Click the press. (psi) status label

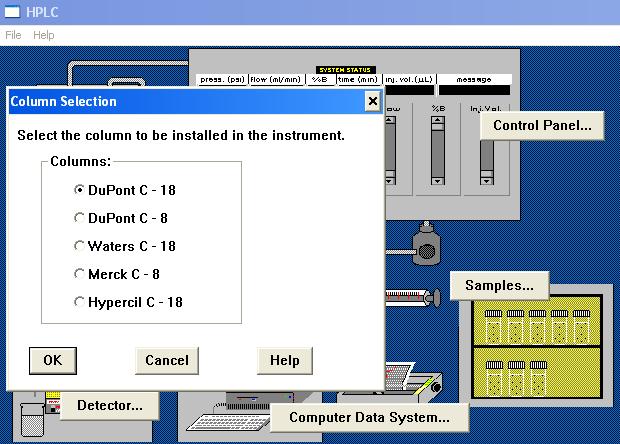tap(222, 79)
